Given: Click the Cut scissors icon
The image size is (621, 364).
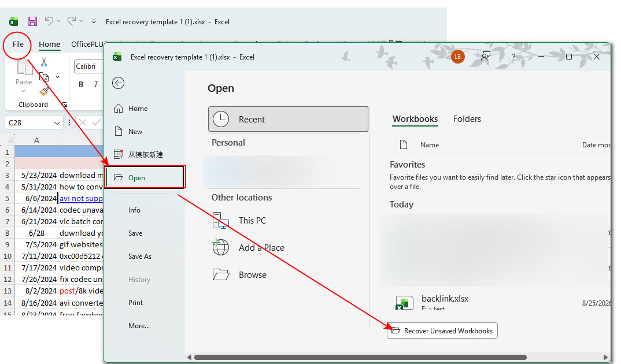Looking at the screenshot, I should 44,62.
